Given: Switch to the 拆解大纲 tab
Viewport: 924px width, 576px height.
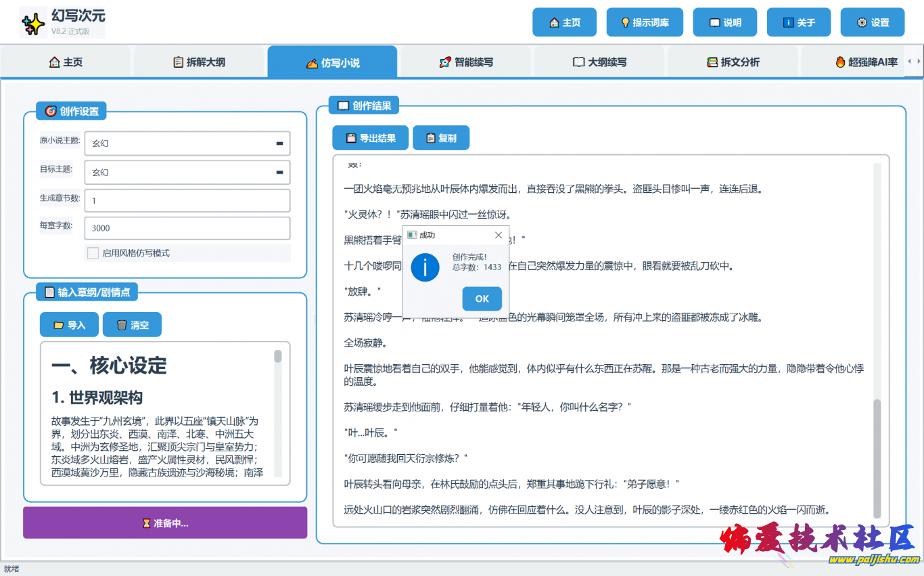Looking at the screenshot, I should pyautogui.click(x=199, y=62).
